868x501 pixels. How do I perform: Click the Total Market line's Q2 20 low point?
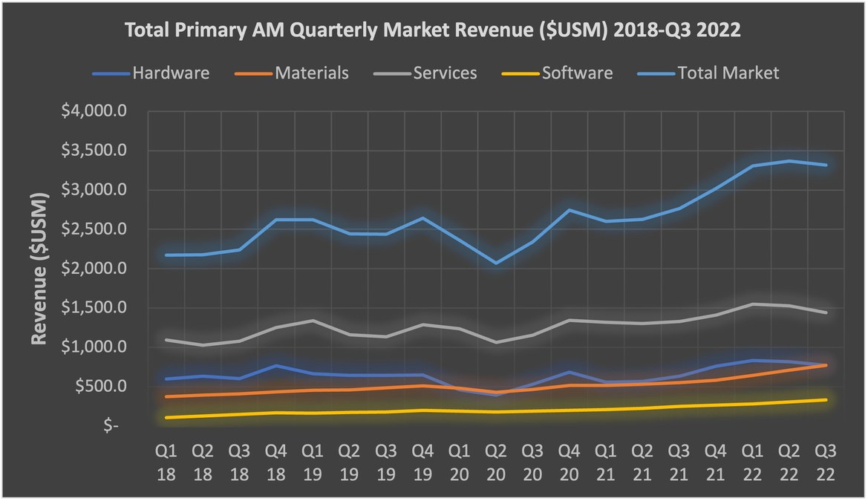496,263
